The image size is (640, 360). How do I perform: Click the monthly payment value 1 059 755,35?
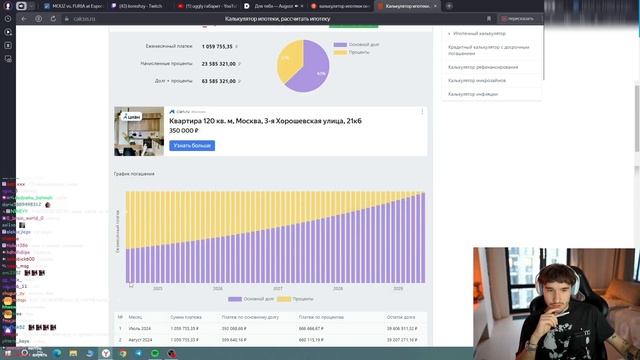click(x=217, y=47)
